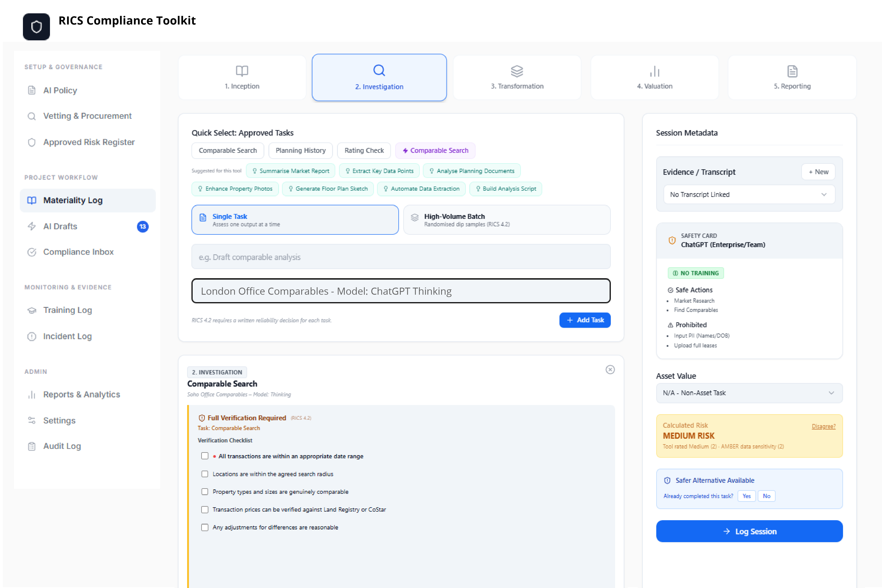This screenshot has height=588, width=882.
Task: Open the Asset Value N/A dropdown
Action: pyautogui.click(x=749, y=393)
